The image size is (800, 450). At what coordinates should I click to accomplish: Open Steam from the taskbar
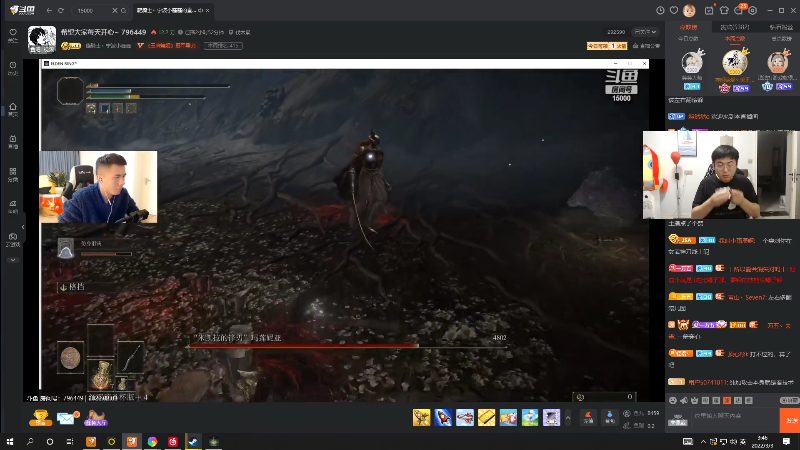(193, 442)
